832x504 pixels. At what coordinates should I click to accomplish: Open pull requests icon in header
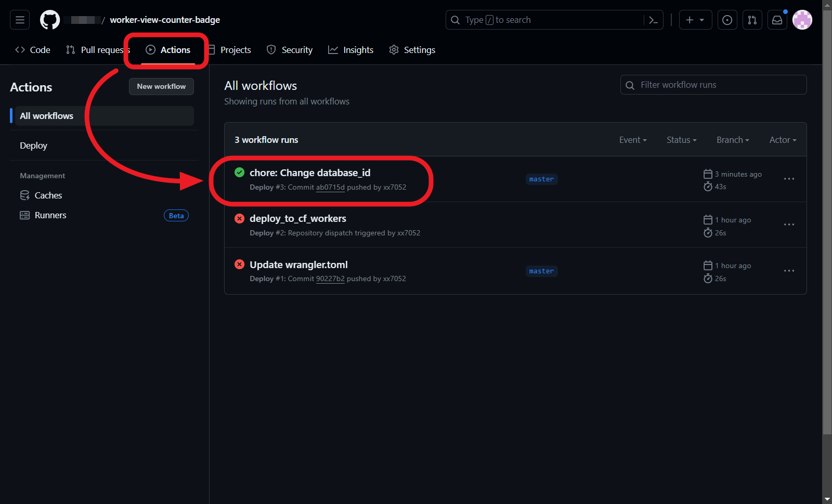click(752, 20)
